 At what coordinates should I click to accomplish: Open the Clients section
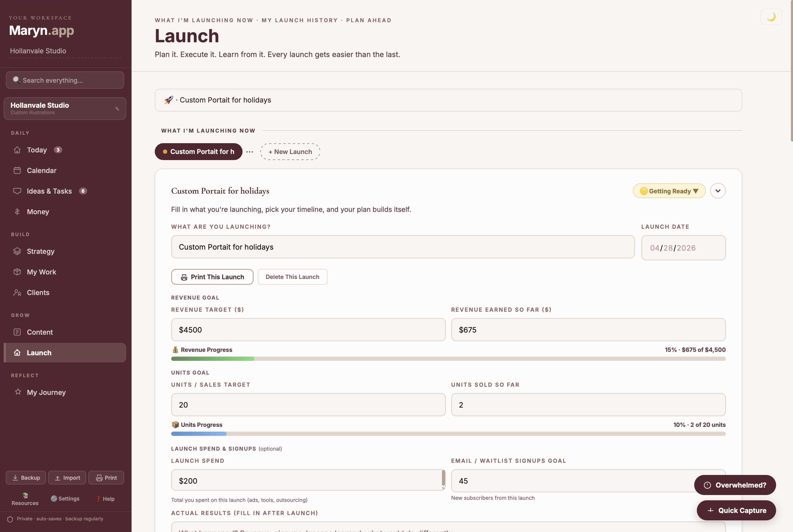point(38,292)
